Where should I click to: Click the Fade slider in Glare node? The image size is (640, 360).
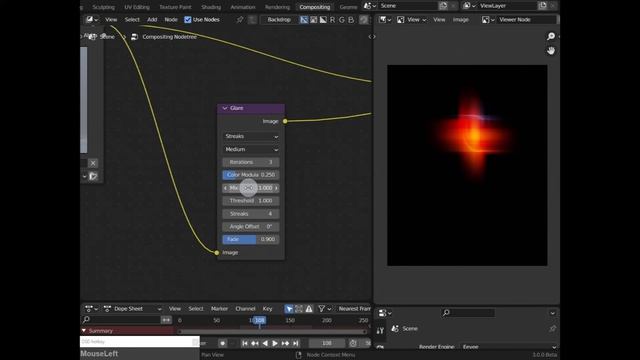[x=251, y=240]
